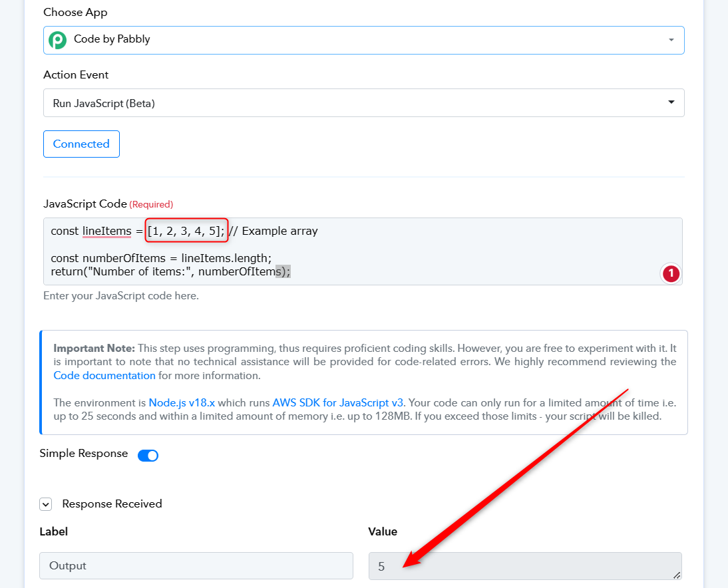This screenshot has width=728, height=588.
Task: Open the Choose App dropdown arrow
Action: point(671,40)
